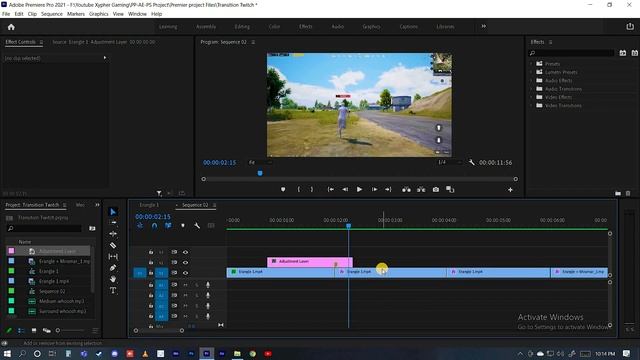Open the File menu
The image size is (640, 360).
pos(6,14)
